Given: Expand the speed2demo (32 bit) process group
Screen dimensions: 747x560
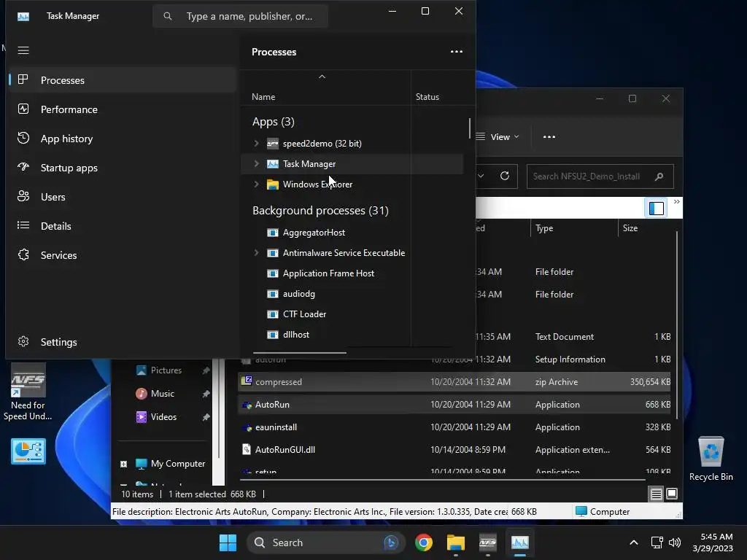Looking at the screenshot, I should (256, 144).
